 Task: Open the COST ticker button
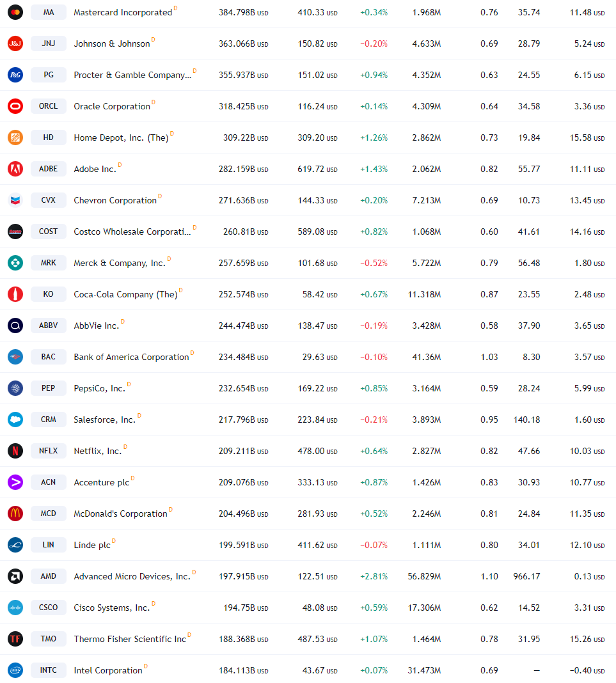tap(49, 232)
